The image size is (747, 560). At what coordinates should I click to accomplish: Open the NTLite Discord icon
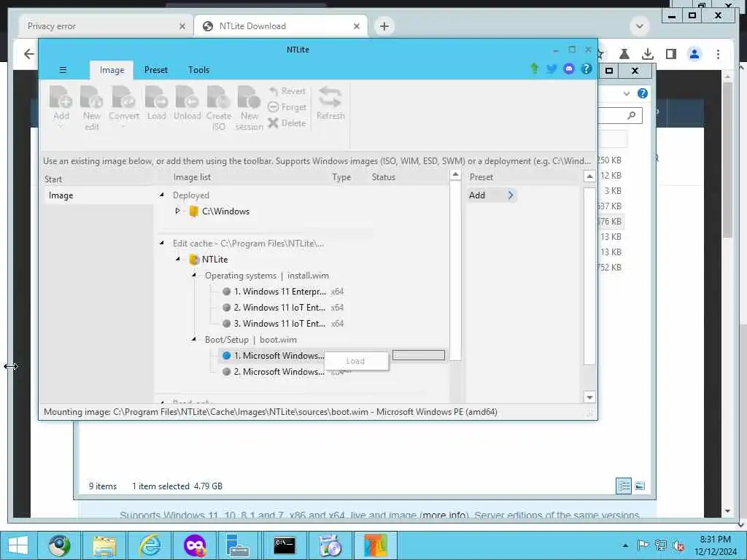tap(569, 69)
